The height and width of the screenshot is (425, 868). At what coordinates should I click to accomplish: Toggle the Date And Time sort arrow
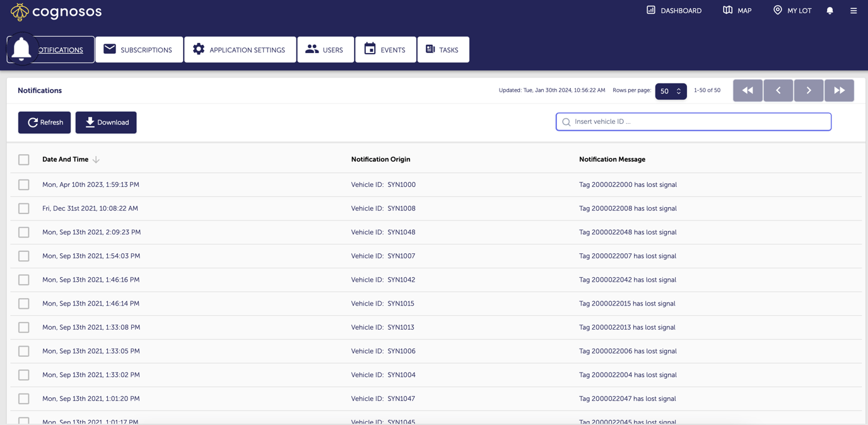(x=95, y=159)
